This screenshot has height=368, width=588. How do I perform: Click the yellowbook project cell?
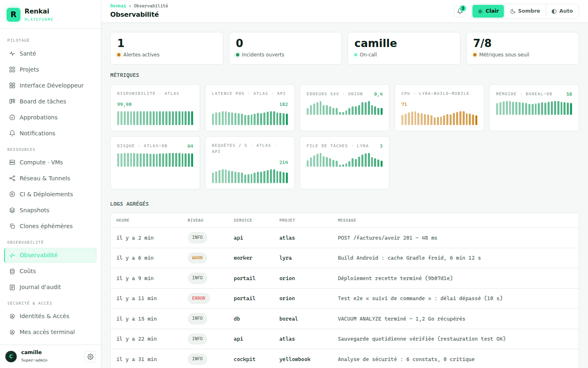point(295,359)
